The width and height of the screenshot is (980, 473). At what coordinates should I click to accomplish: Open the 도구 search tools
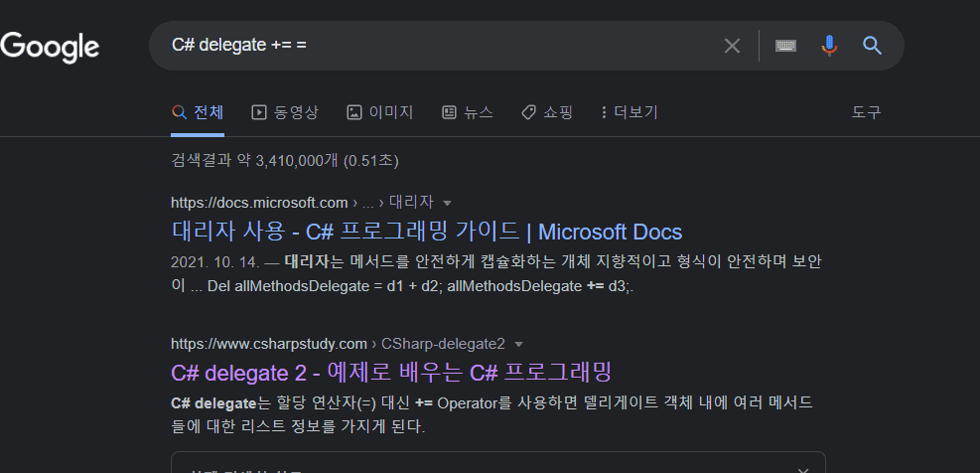point(866,112)
